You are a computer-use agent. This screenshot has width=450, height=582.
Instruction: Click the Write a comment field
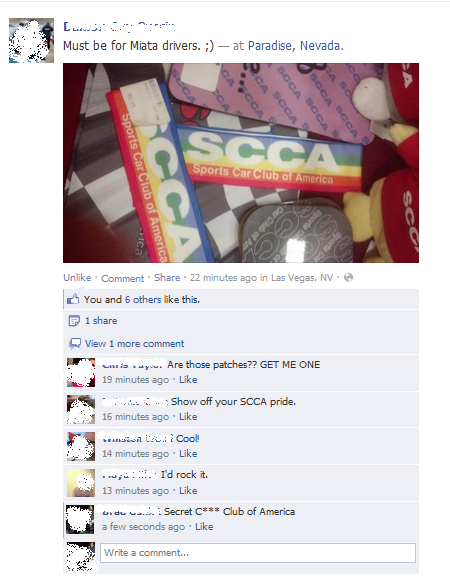[x=258, y=553]
